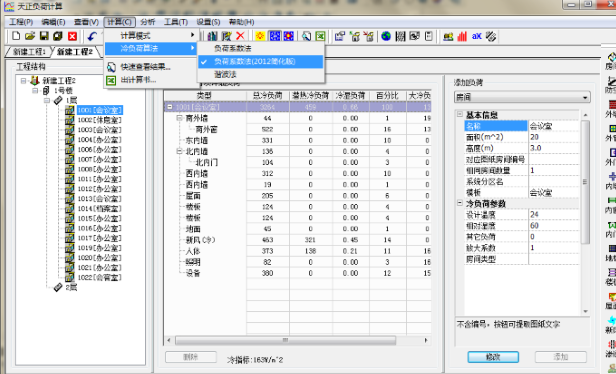Click the 新风(冷) row in table
This screenshot has height=374, width=616.
click(x=297, y=240)
